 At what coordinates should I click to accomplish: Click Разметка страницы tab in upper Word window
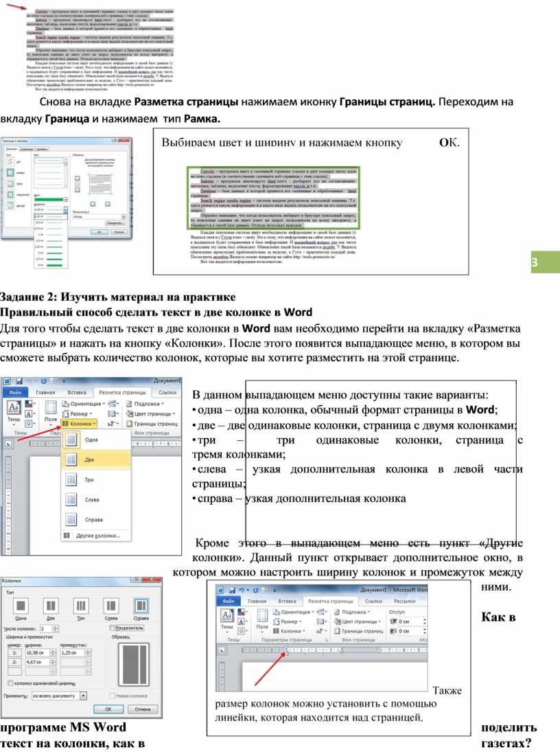[x=122, y=392]
